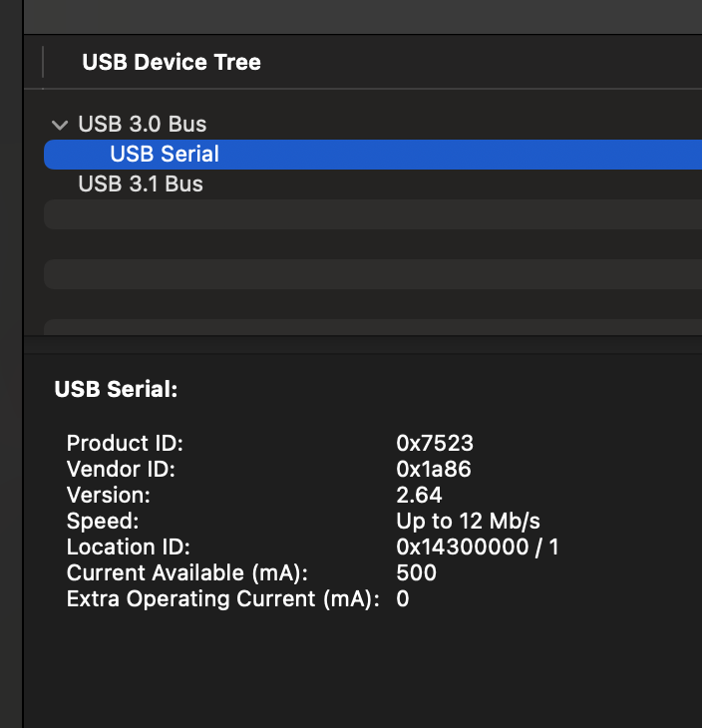Click the Location ID label
The width and height of the screenshot is (702, 728).
tap(128, 546)
